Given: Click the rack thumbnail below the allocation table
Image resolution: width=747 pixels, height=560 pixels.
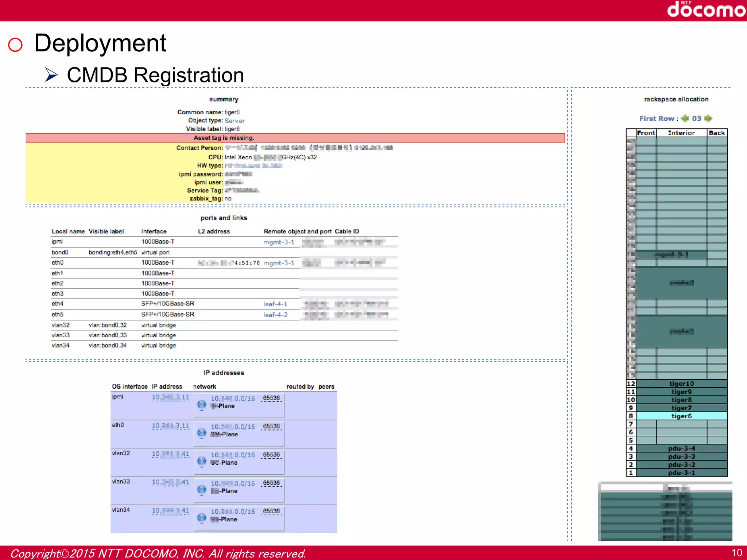Looking at the screenshot, I should tap(665, 511).
